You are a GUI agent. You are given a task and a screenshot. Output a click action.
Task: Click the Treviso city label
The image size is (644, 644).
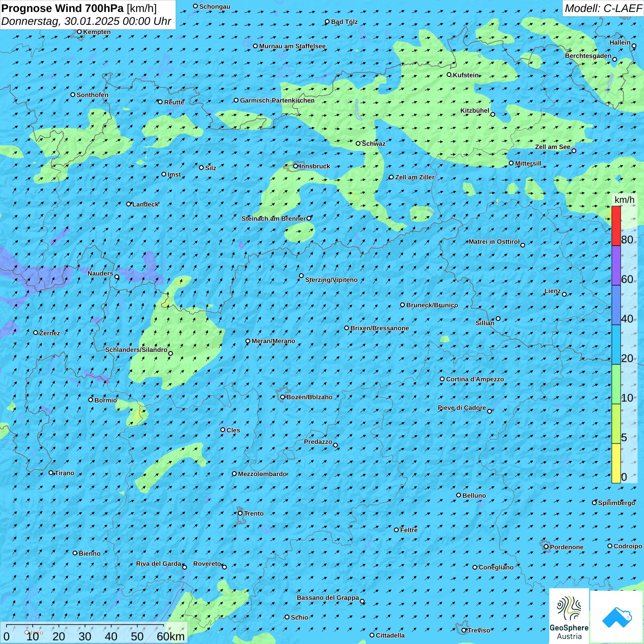(479, 630)
